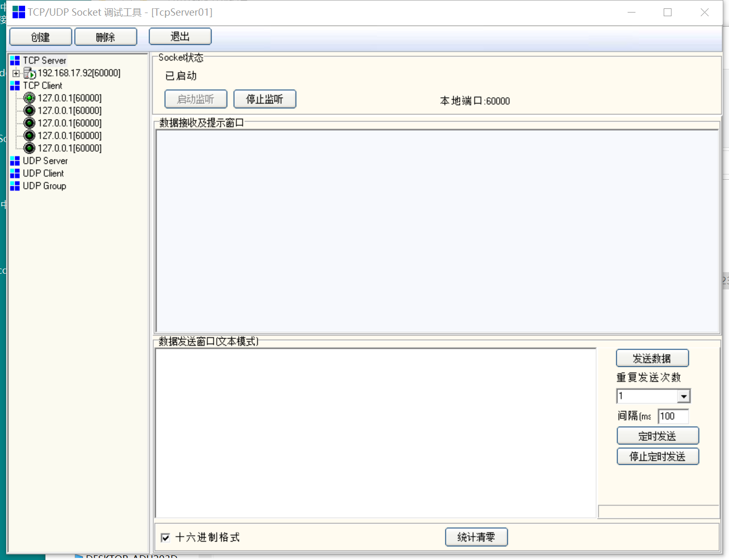Image resolution: width=729 pixels, height=560 pixels.
Task: Click the 退出 exit button
Action: [180, 37]
